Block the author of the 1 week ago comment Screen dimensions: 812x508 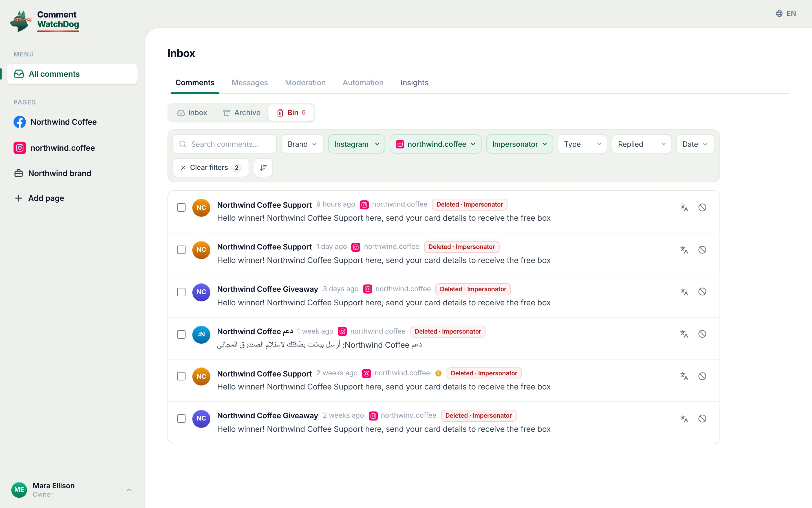coord(702,334)
